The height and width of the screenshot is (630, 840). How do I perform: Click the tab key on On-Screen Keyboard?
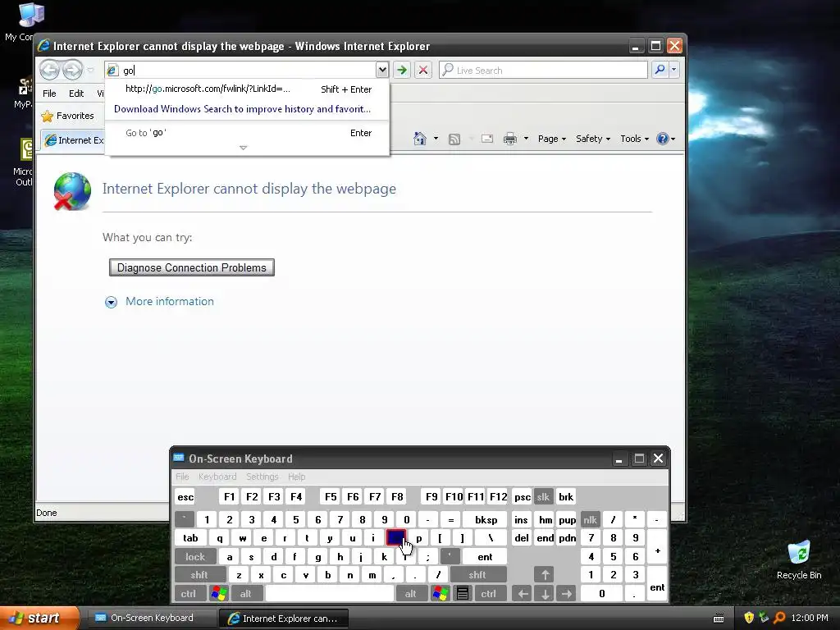point(190,538)
